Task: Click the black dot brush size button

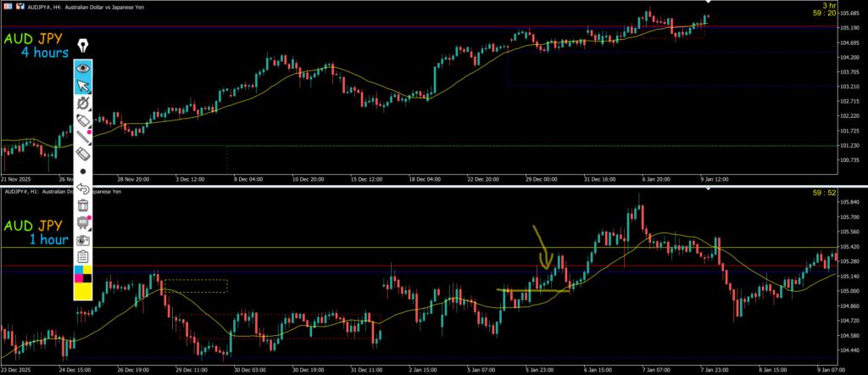Action: [83, 171]
